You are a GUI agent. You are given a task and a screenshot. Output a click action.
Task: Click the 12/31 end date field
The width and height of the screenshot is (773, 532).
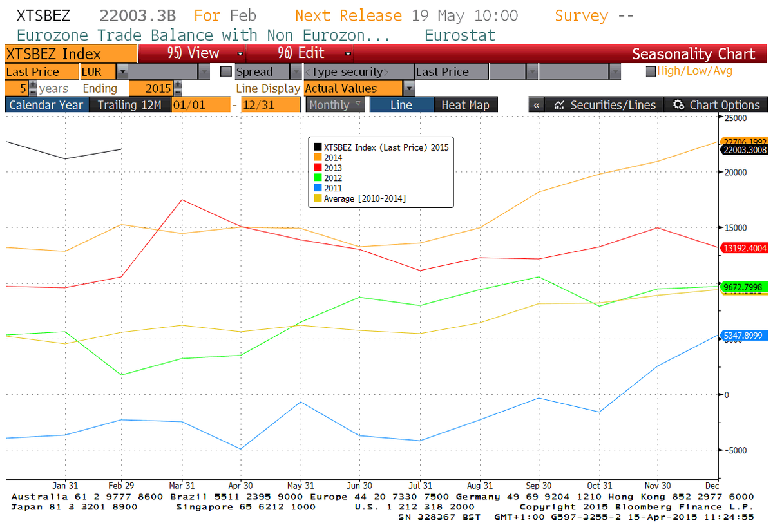[x=271, y=105]
